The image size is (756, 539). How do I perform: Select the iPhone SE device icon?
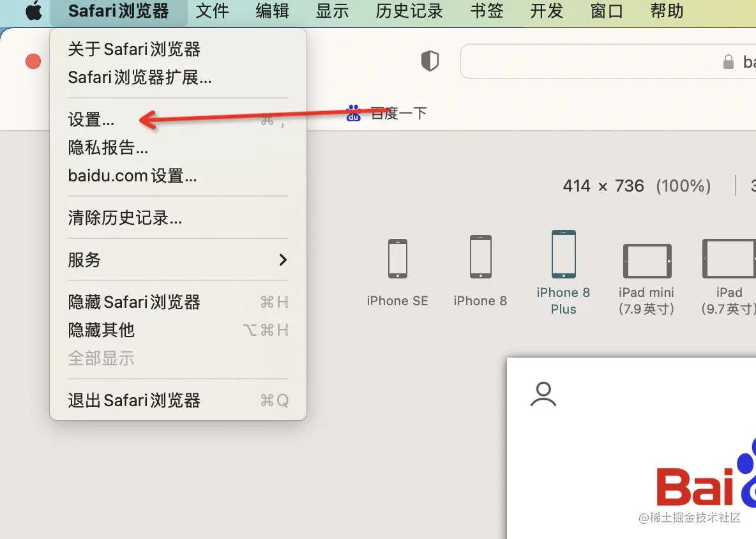pos(398,259)
